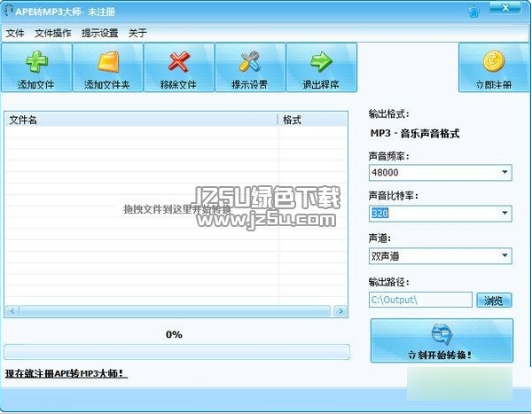Open prompt settings via tools icon
The width and height of the screenshot is (532, 414).
click(x=250, y=61)
